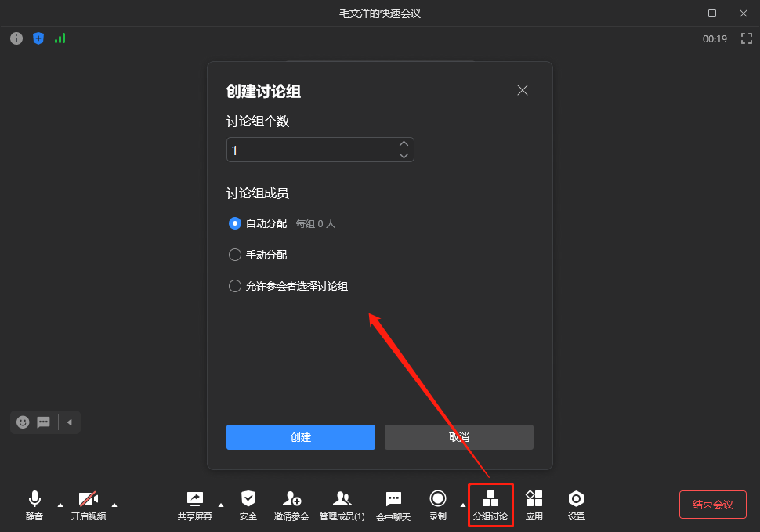This screenshot has width=760, height=532.
Task: Open 设置 settings icon
Action: click(x=577, y=498)
